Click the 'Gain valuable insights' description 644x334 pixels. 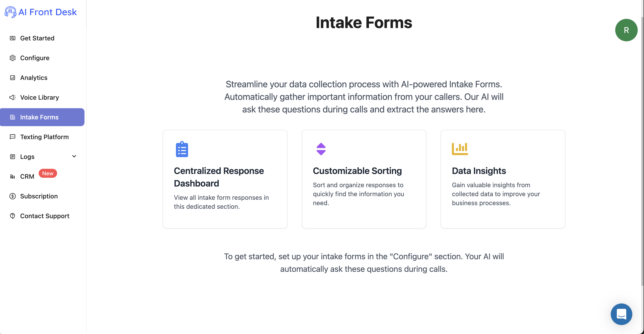[x=496, y=194]
